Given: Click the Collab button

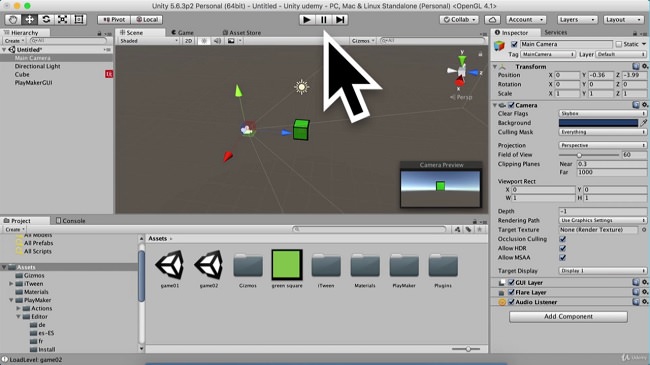Looking at the screenshot, I should point(459,19).
